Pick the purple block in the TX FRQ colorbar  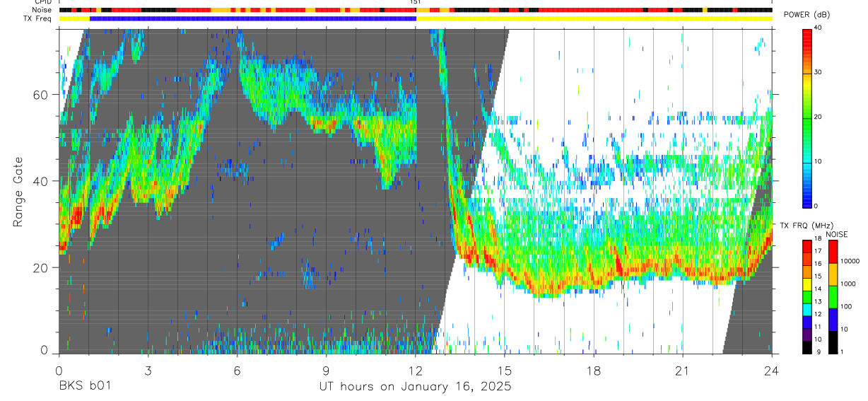point(807,335)
